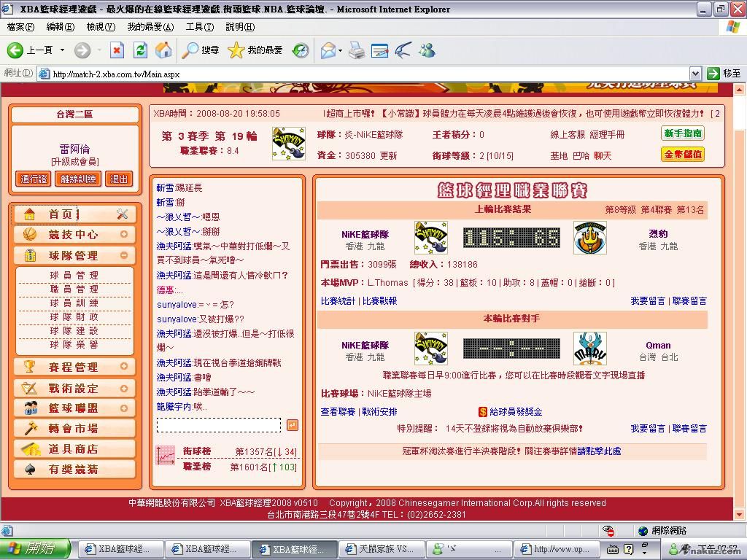Select 球隊建設 submenu item
This screenshot has height=560, width=747.
tap(74, 330)
